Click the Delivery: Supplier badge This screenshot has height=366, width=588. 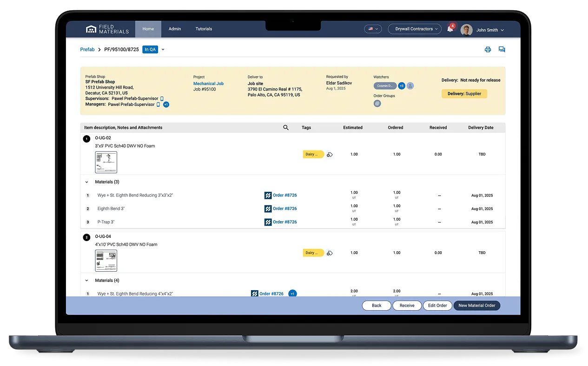coord(464,94)
